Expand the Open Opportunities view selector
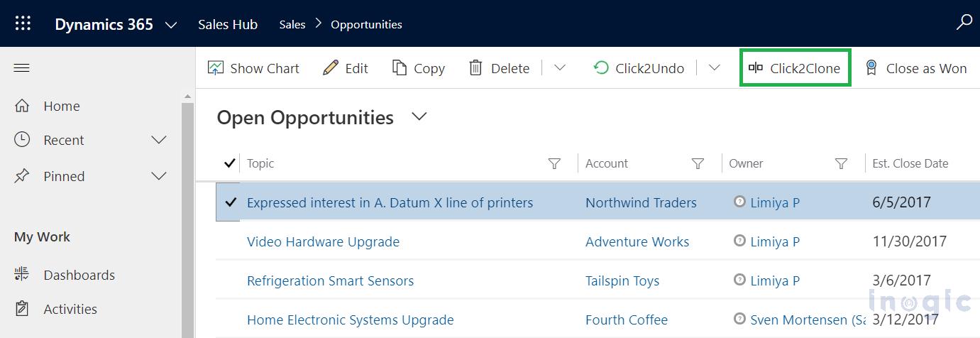This screenshot has width=980, height=338. 419,117
